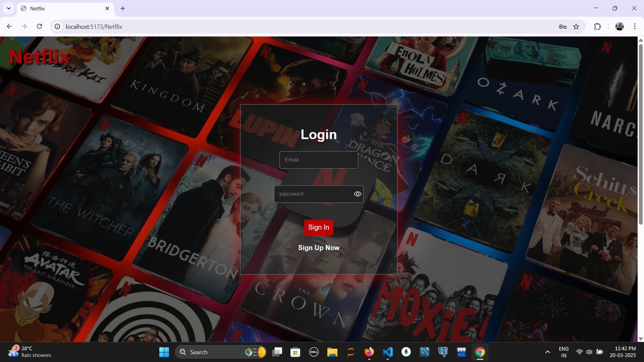This screenshot has width=644, height=362.
Task: Show hidden system tray icons
Action: coord(547,352)
